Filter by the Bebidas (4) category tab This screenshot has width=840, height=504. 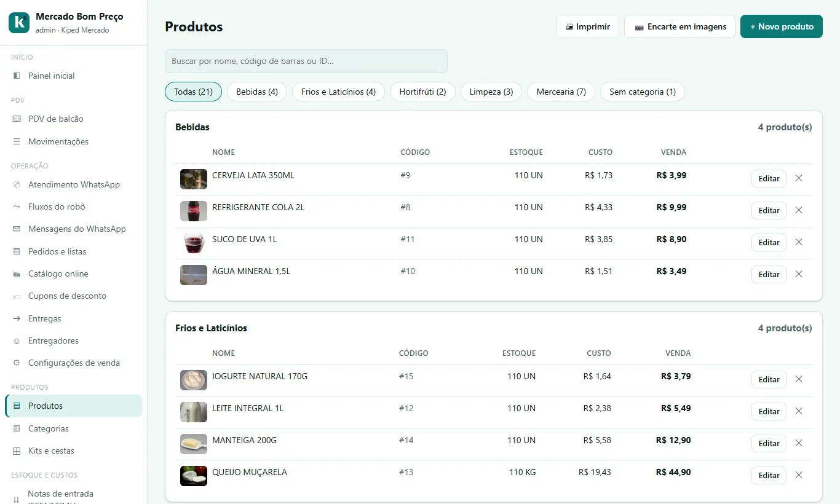(x=257, y=92)
